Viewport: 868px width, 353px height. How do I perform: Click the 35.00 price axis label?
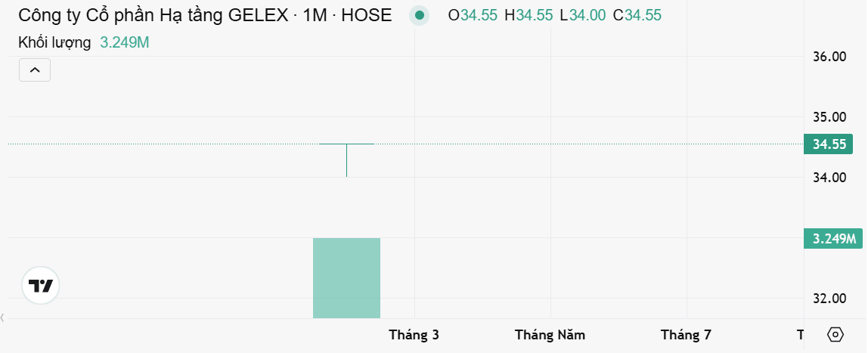click(x=829, y=116)
